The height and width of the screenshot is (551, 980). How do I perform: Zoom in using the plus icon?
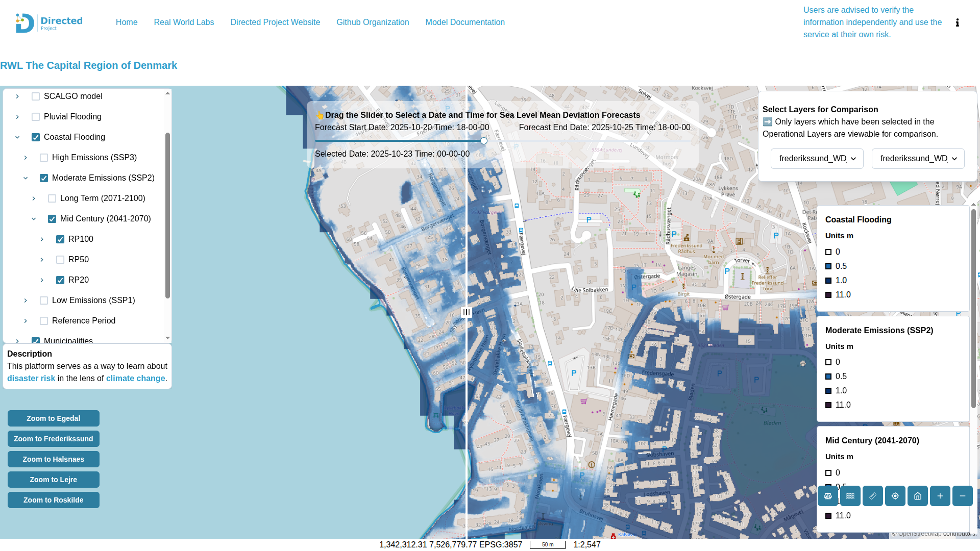tap(940, 496)
